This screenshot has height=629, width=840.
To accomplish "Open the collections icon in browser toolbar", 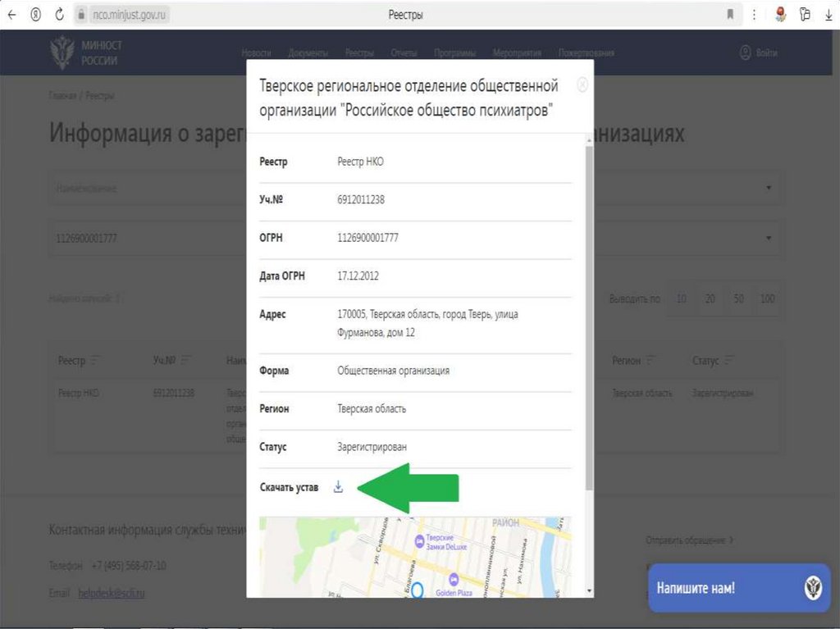I will [x=805, y=15].
